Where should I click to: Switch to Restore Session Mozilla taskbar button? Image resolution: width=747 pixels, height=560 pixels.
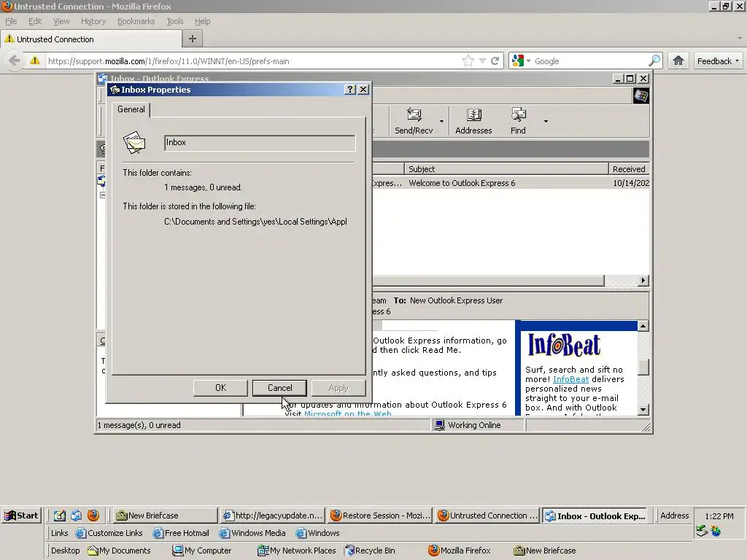[379, 516]
